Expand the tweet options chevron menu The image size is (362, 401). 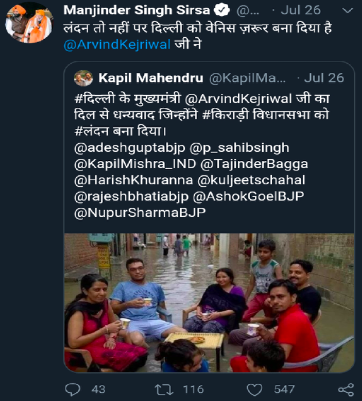coord(348,10)
